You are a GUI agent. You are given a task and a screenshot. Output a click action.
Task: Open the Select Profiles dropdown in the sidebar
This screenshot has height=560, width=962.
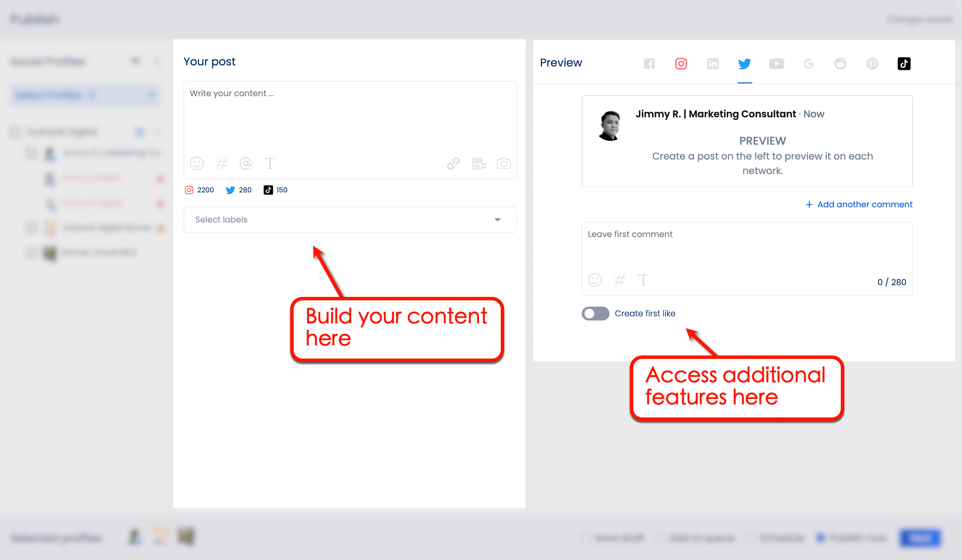(x=86, y=95)
